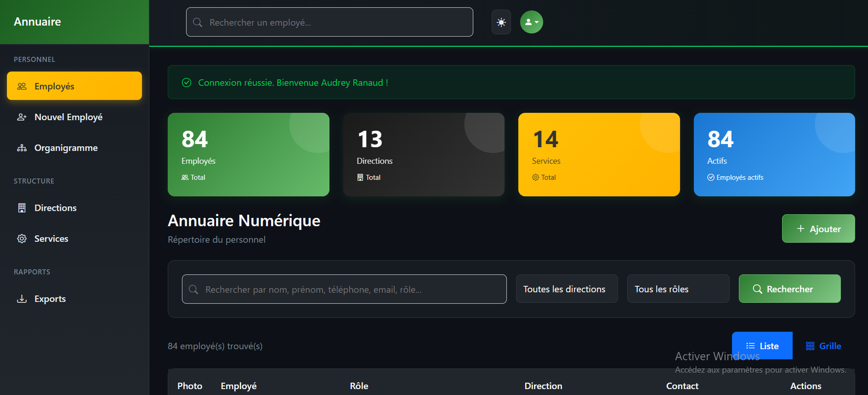The width and height of the screenshot is (868, 395).
Task: Click the magnifier icon in the filter search field
Action: (193, 289)
